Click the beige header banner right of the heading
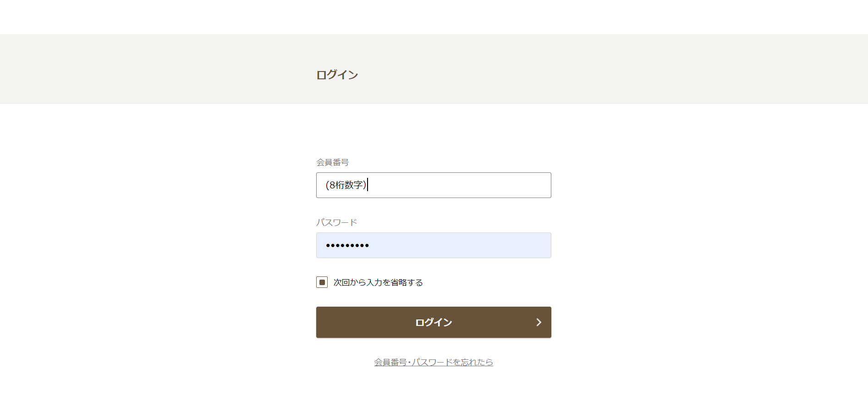The height and width of the screenshot is (413, 868). 596,69
